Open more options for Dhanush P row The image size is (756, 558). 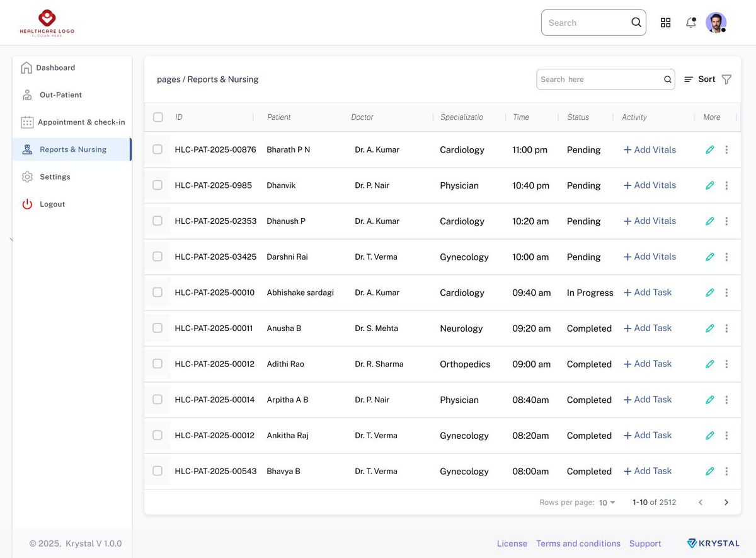tap(726, 221)
